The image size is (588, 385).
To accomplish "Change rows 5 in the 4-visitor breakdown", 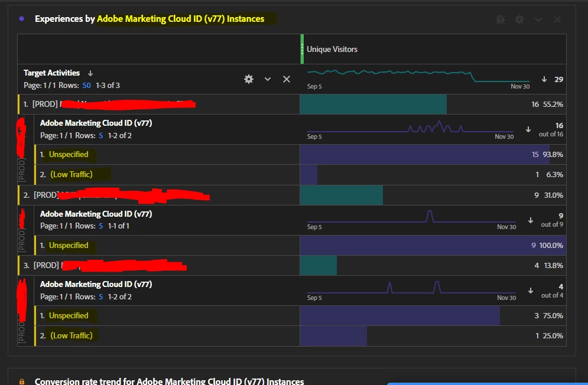I will (x=100, y=297).
